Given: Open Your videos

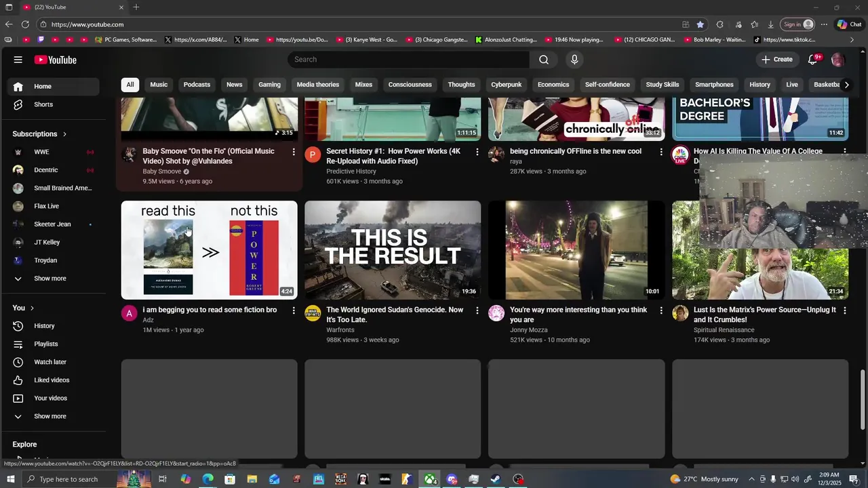Looking at the screenshot, I should pos(53,398).
